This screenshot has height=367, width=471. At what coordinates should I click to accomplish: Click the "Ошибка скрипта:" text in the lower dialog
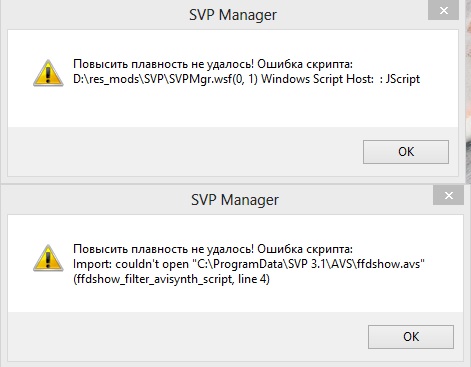coord(305,249)
